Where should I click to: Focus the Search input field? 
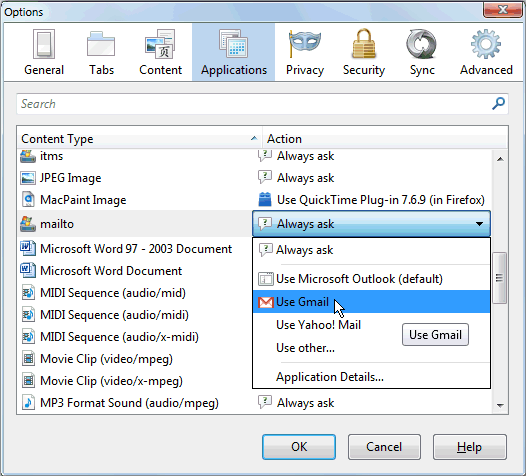262,104
